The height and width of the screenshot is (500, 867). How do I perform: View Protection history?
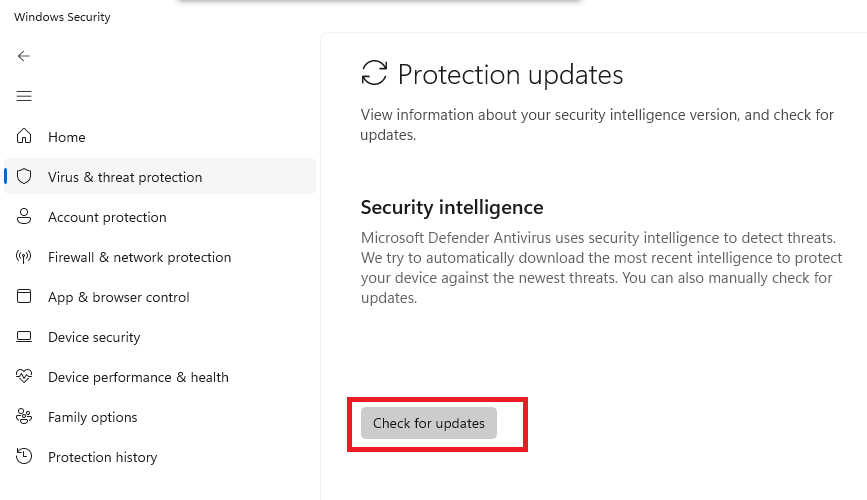[x=159, y=457]
